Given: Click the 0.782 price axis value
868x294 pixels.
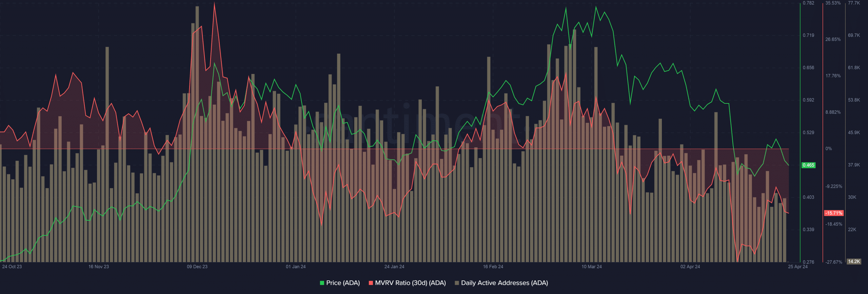Looking at the screenshot, I should click(x=808, y=3).
